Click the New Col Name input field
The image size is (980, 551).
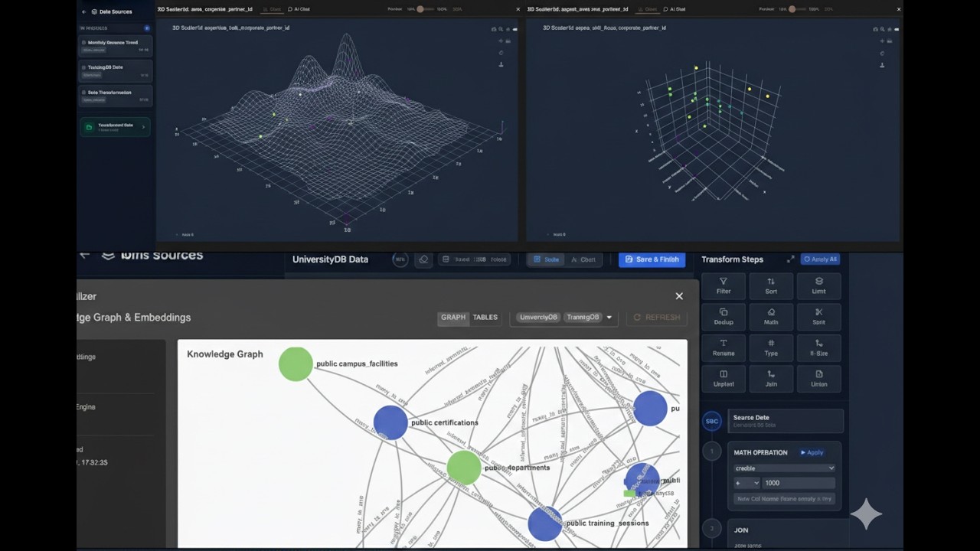pos(784,499)
